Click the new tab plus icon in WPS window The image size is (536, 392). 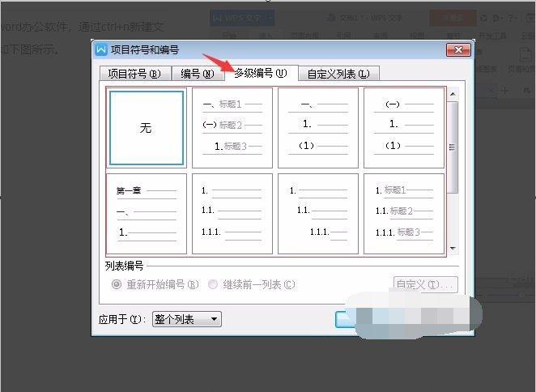click(505, 91)
